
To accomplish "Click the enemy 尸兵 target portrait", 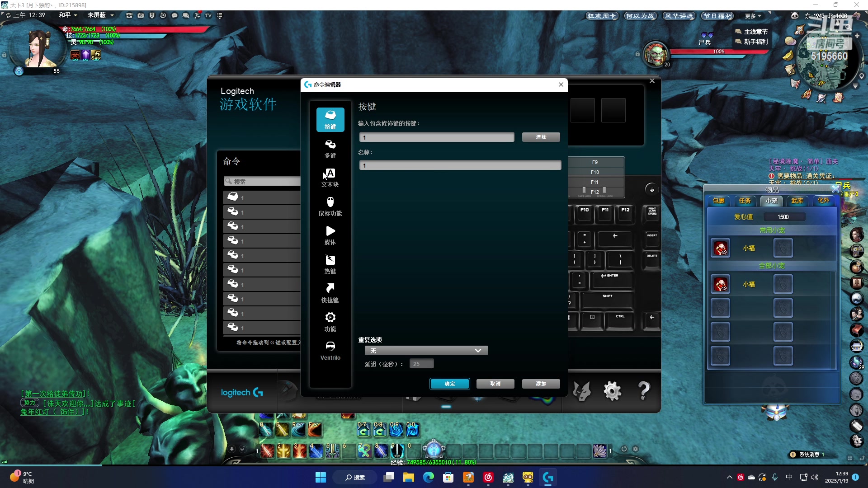I will (x=655, y=54).
